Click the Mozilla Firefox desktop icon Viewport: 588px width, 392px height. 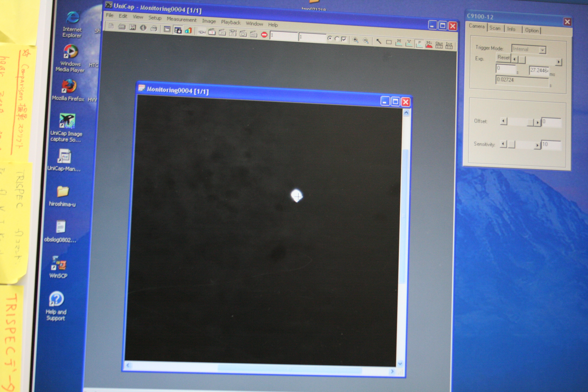[68, 91]
